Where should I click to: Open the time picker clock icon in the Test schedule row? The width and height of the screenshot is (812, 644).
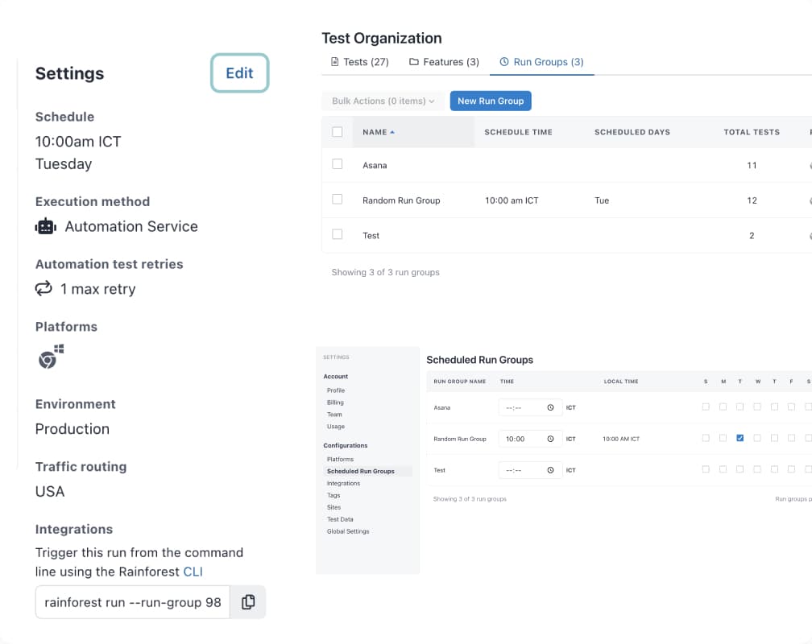(x=550, y=470)
